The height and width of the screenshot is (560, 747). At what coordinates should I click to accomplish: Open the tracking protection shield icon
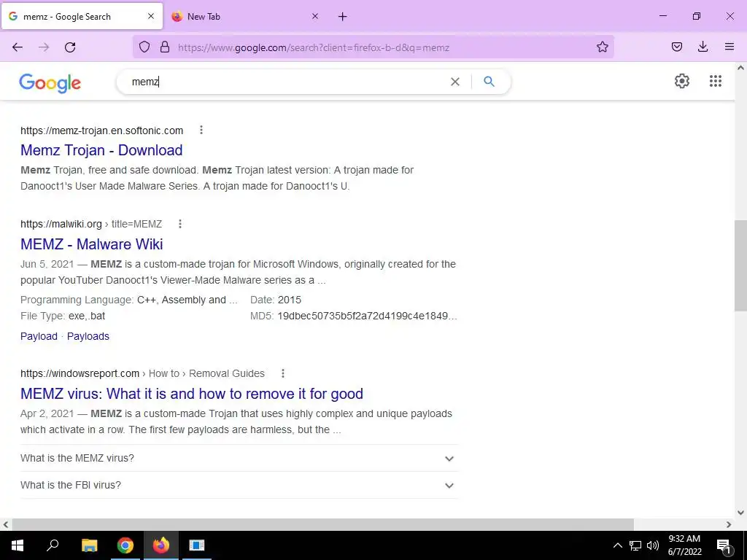click(x=144, y=47)
